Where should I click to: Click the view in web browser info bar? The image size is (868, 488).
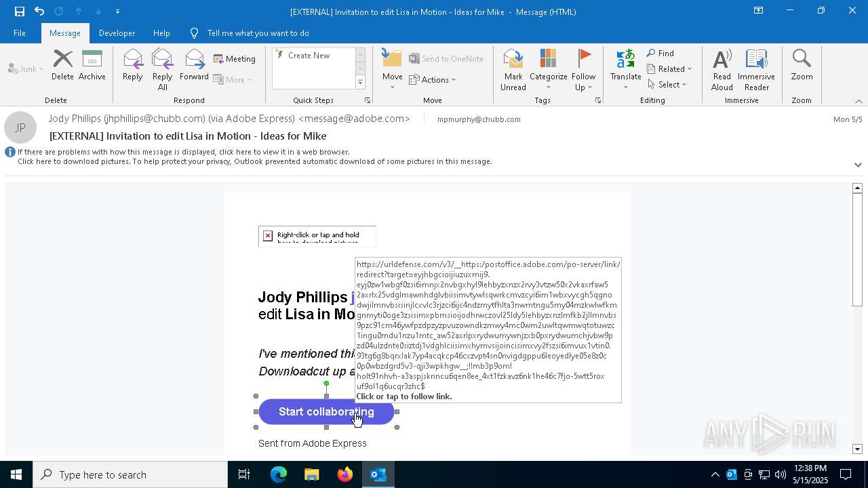pos(184,152)
